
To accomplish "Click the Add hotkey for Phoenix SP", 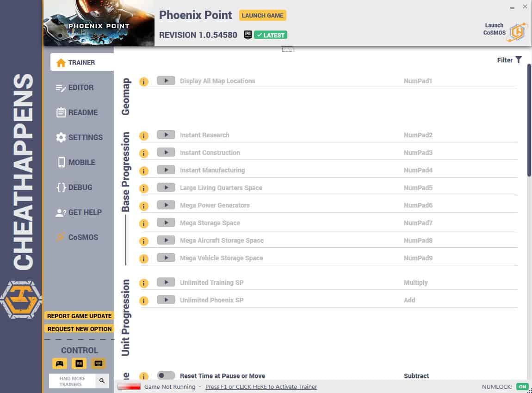I will click(x=409, y=300).
